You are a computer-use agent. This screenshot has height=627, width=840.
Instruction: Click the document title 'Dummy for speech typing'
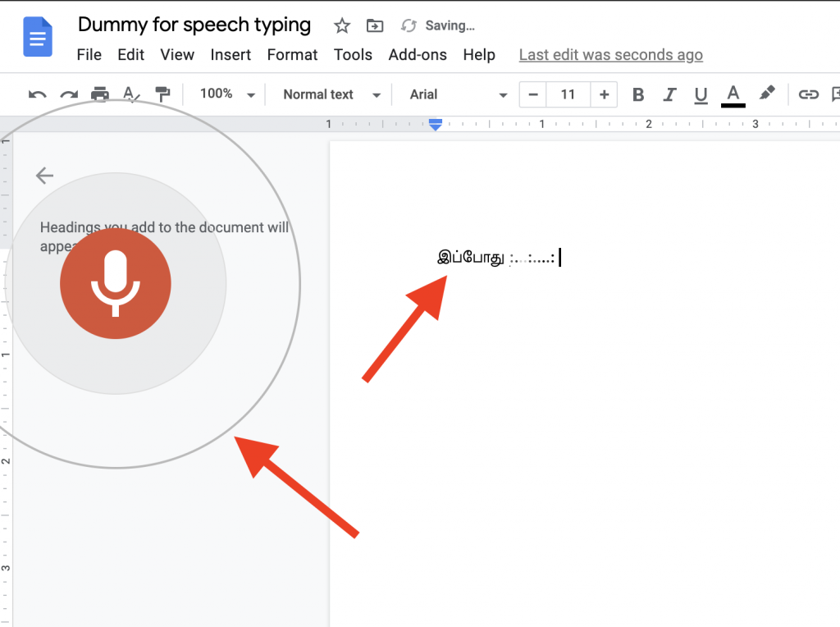tap(194, 25)
